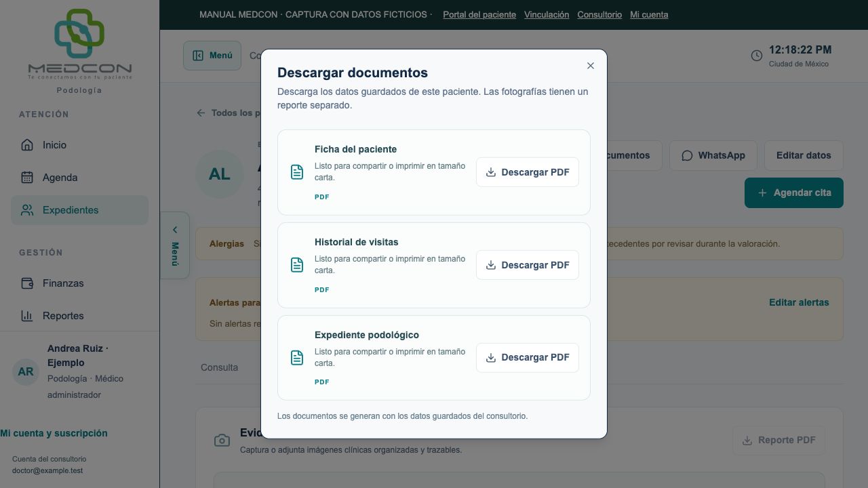Image resolution: width=868 pixels, height=488 pixels.
Task: Close the Descargar documentos dialog
Action: [591, 66]
